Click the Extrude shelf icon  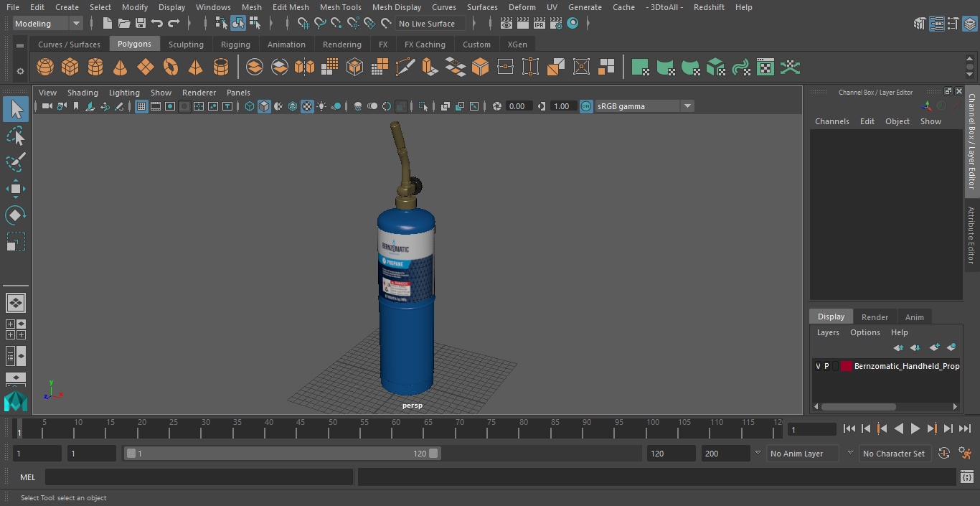[x=430, y=67]
